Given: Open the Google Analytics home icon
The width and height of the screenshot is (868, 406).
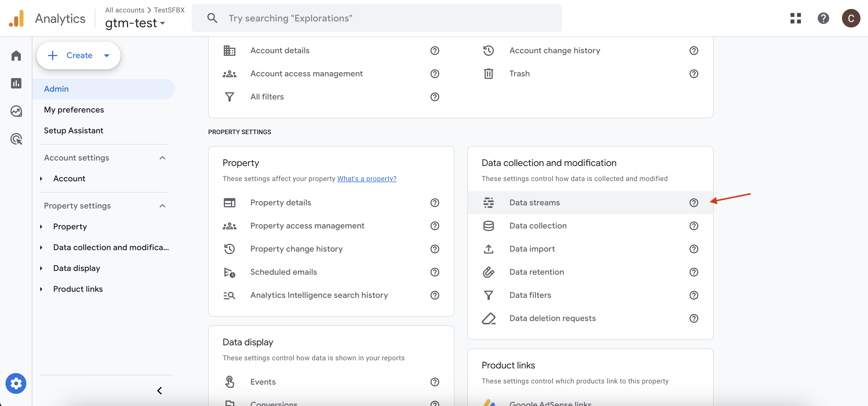Looking at the screenshot, I should (x=16, y=55).
